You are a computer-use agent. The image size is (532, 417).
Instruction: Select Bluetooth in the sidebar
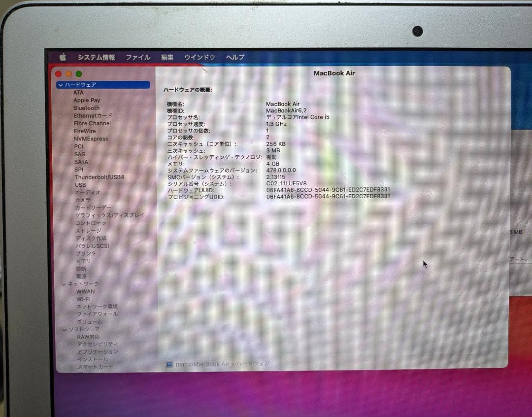pyautogui.click(x=87, y=108)
